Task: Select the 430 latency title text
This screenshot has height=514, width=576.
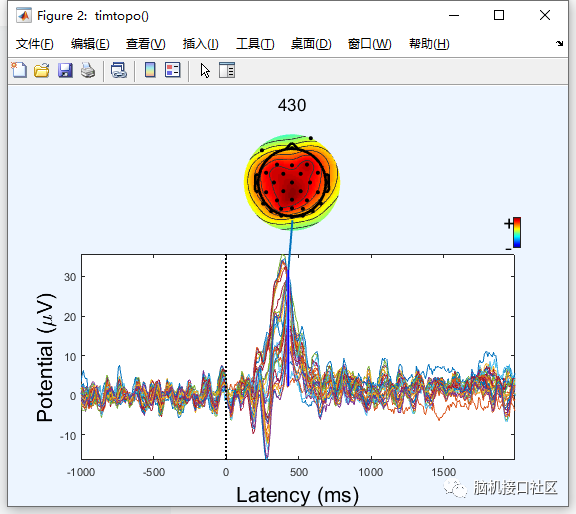Action: tap(292, 105)
